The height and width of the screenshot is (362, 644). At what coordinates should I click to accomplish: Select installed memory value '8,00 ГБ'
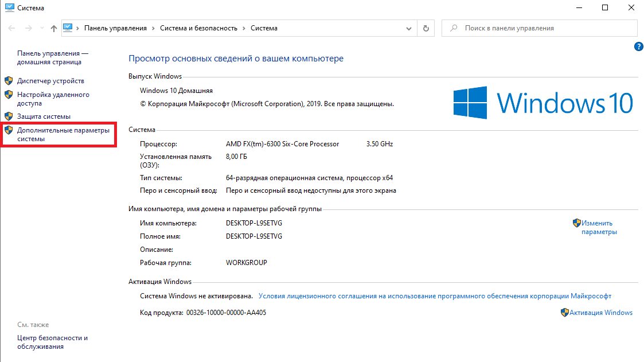236,157
